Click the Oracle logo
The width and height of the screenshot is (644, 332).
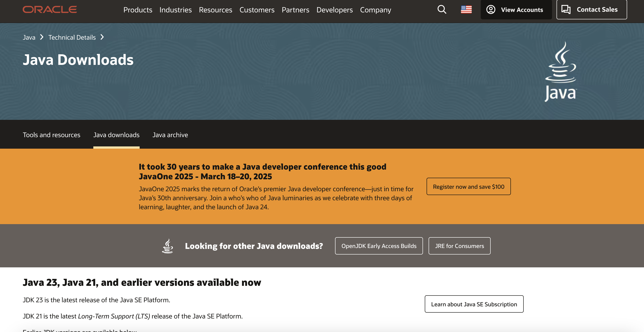[49, 9]
